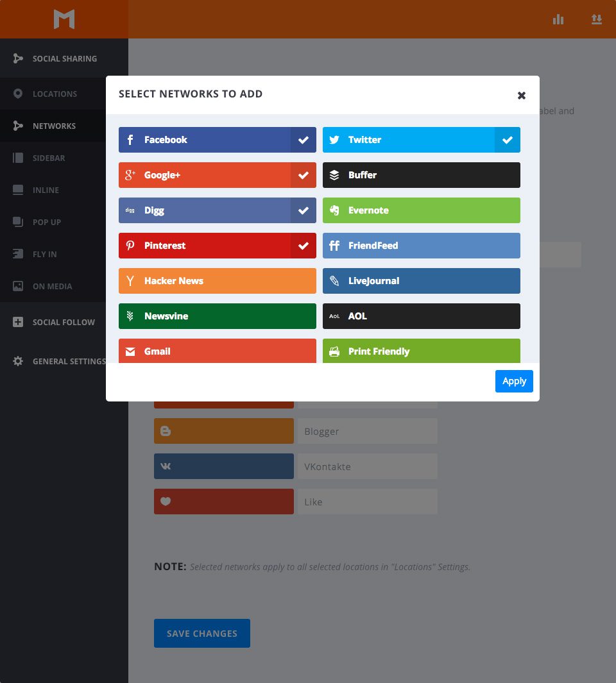Viewport: 616px width, 683px height.
Task: Add the Evernote network
Action: (x=421, y=210)
